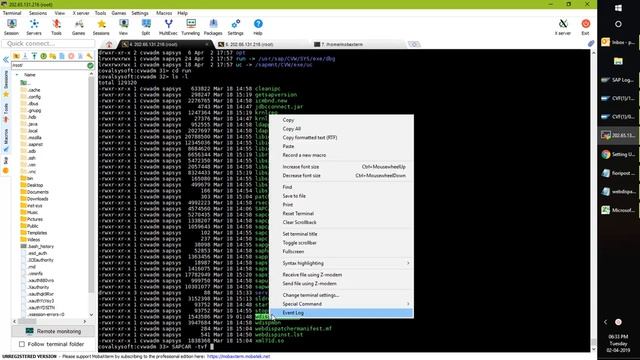
Task: Click the Session toolbar icon
Action: point(11,27)
